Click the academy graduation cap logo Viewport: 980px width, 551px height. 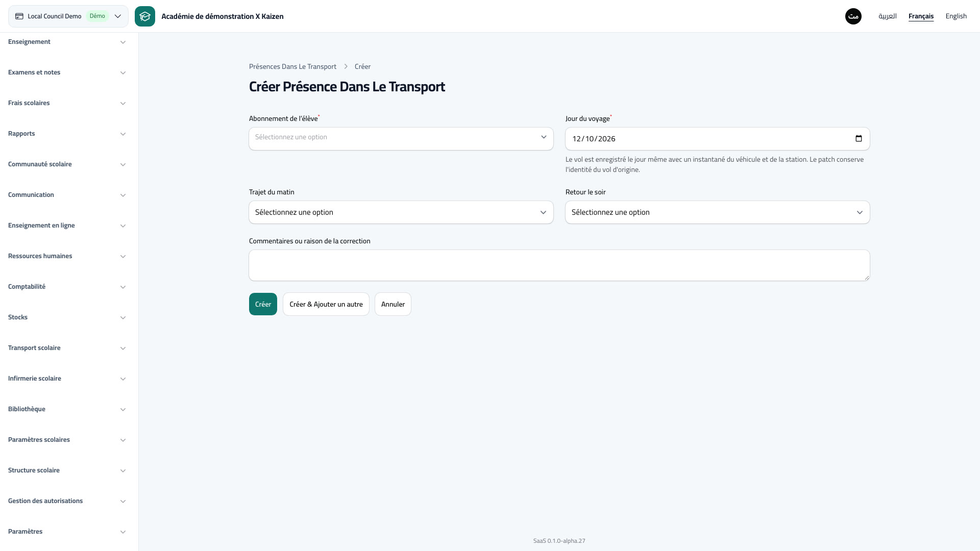pyautogui.click(x=145, y=16)
